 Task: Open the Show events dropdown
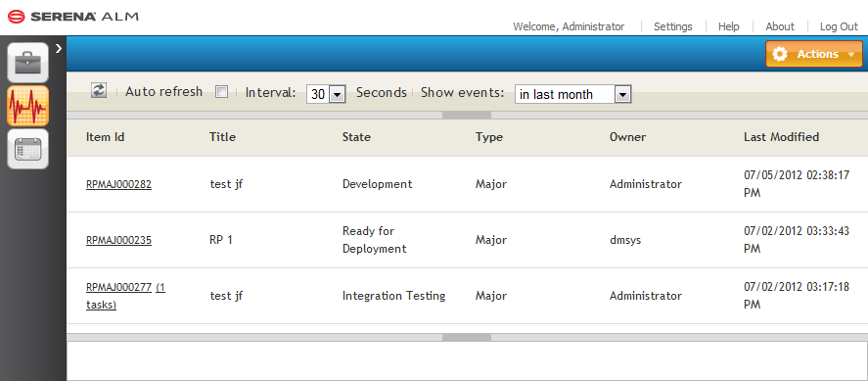point(572,94)
